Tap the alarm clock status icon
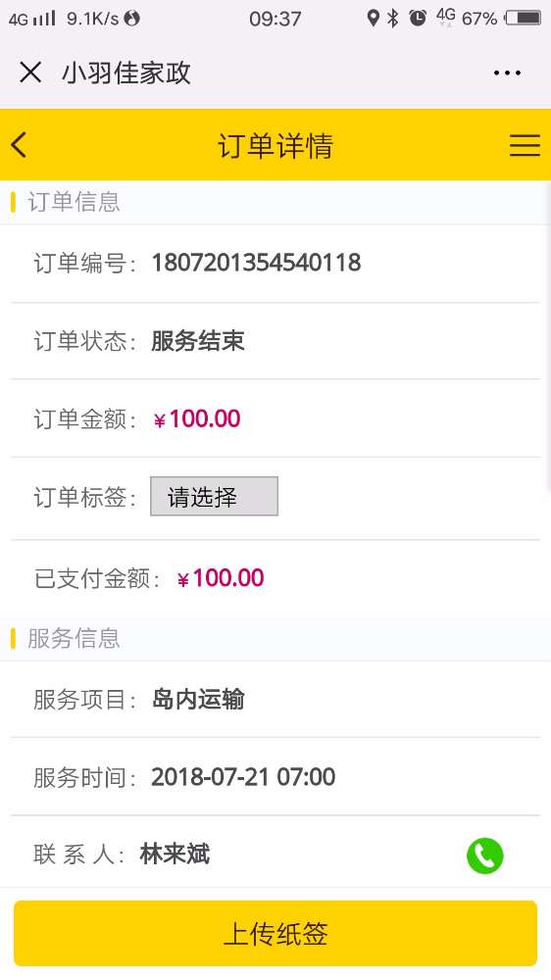Image resolution: width=551 pixels, height=980 pixels. coord(417,18)
